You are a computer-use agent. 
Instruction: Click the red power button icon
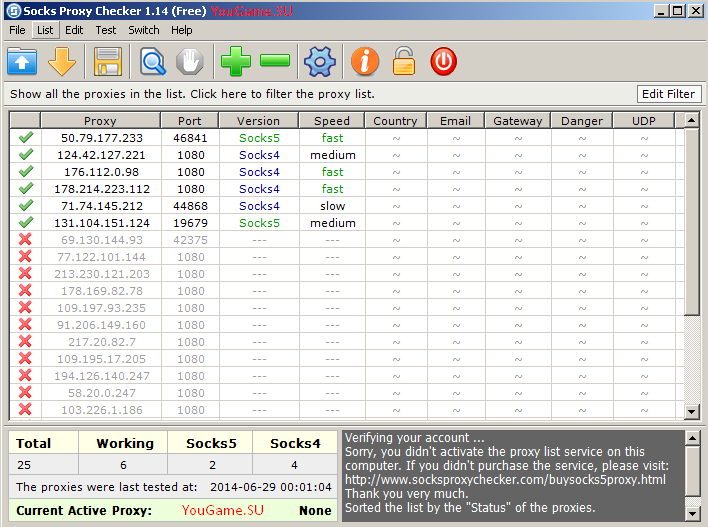coord(443,62)
